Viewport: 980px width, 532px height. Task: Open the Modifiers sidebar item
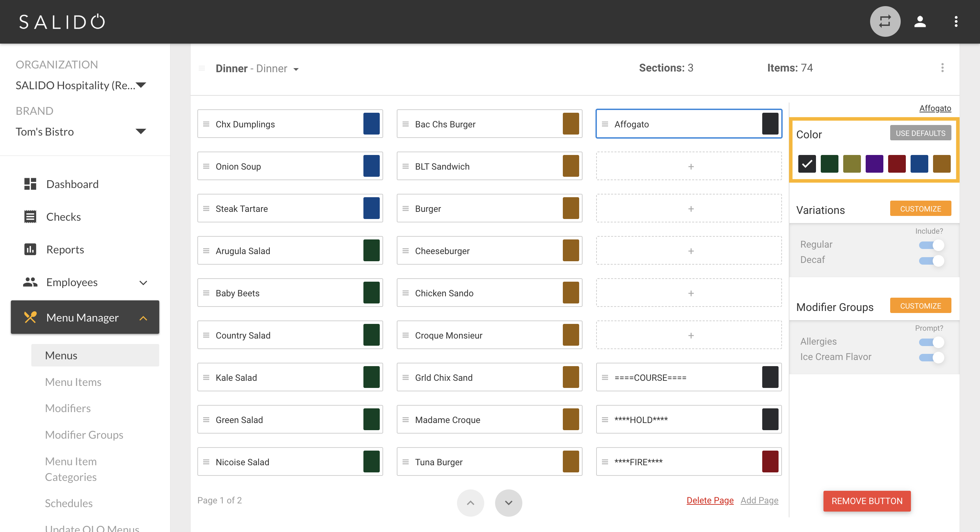tap(68, 408)
